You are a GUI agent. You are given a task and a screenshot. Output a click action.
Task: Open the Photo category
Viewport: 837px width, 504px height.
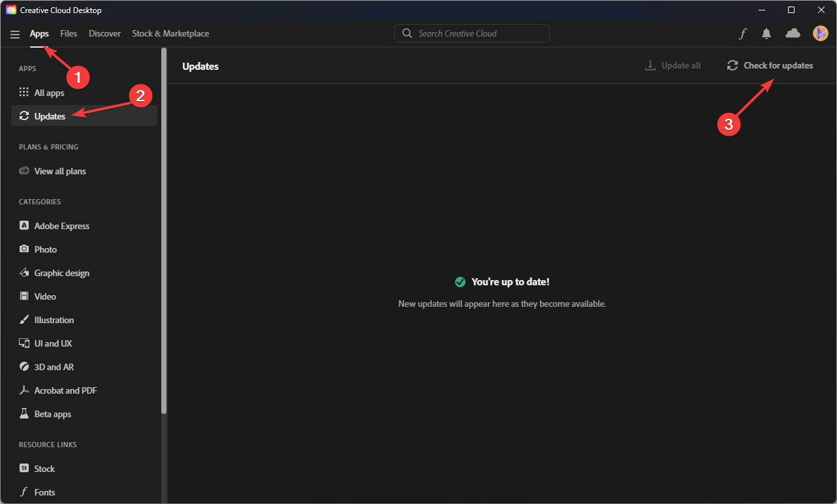tap(84, 249)
